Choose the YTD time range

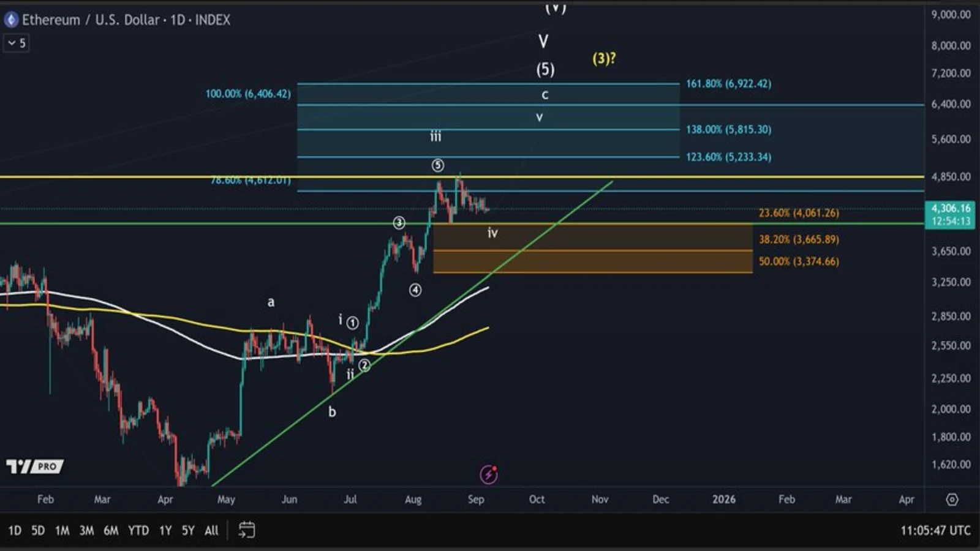pyautogui.click(x=138, y=530)
